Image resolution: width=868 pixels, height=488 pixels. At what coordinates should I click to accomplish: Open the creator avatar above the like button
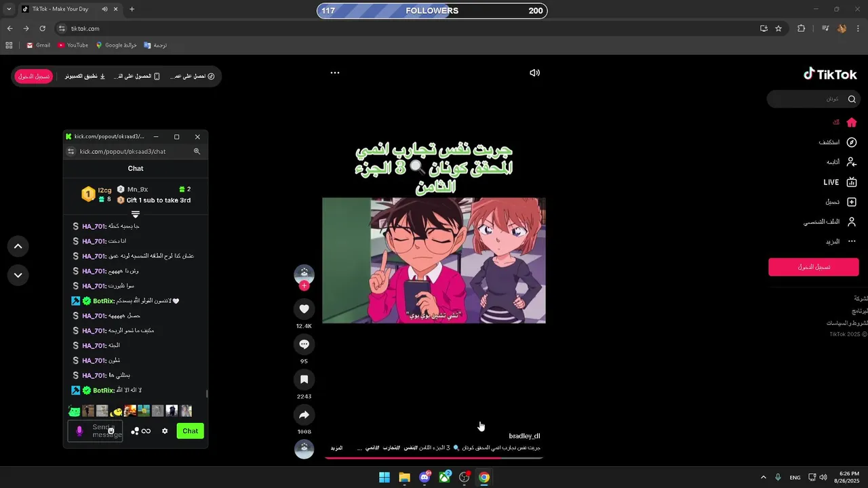tap(304, 274)
